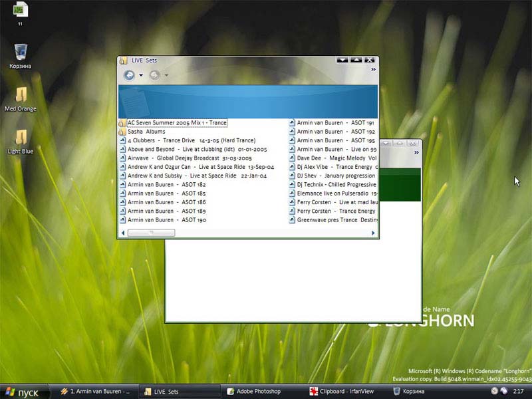Click the audio file icon beside Armin van Buuren - ASOT 182
The width and height of the screenshot is (532, 399).
click(x=123, y=184)
